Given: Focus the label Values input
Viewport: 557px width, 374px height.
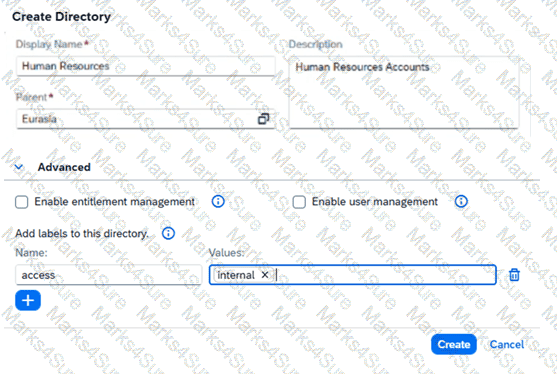Looking at the screenshot, I should [353, 275].
